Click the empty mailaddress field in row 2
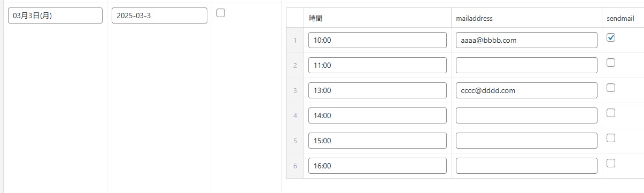Viewport: 644px width, 193px height. click(x=526, y=65)
